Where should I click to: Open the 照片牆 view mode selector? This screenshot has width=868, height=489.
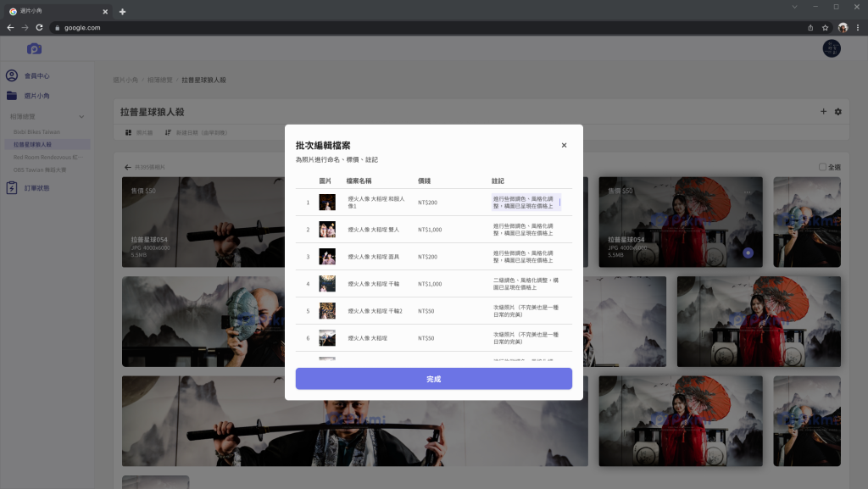coord(138,133)
